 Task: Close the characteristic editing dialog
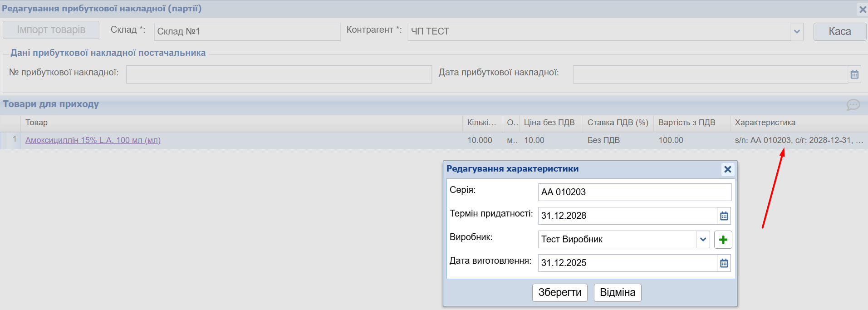[727, 169]
